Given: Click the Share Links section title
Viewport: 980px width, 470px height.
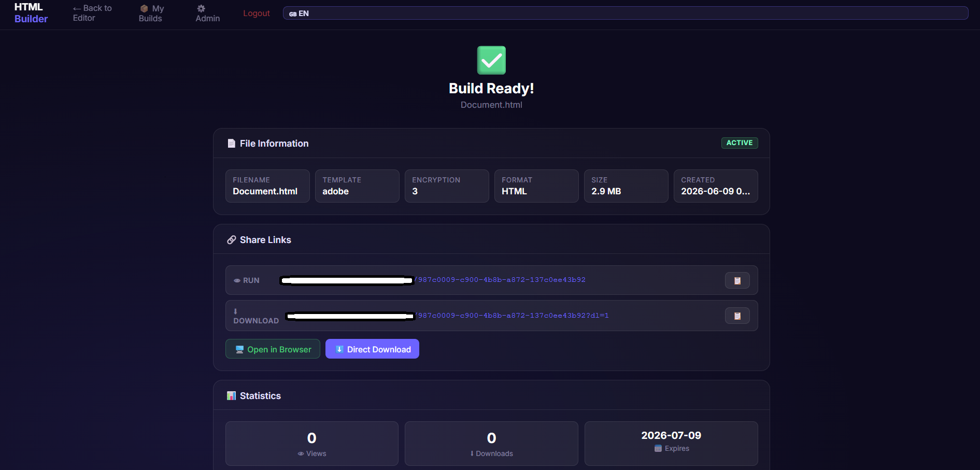Looking at the screenshot, I should click(x=265, y=240).
